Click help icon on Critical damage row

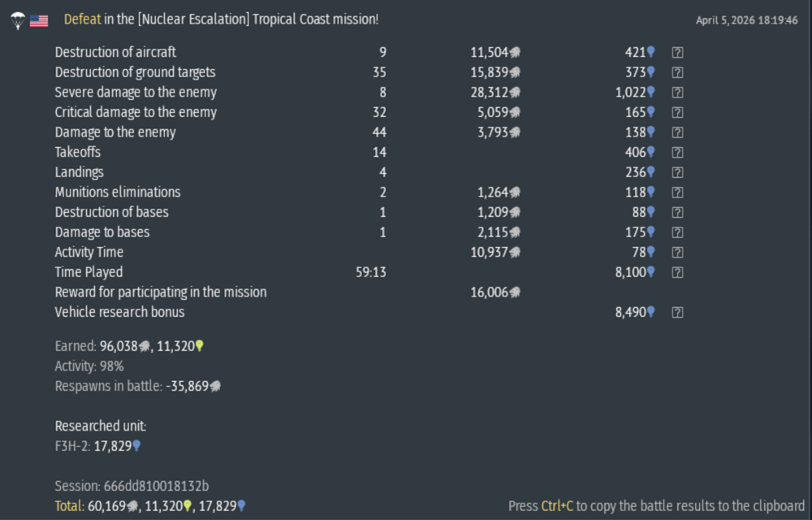677,112
